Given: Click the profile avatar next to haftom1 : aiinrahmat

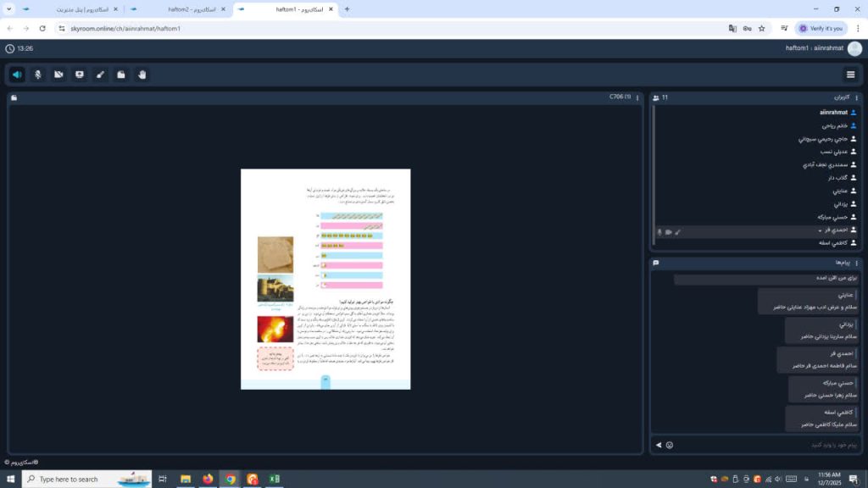Looking at the screenshot, I should [x=854, y=48].
